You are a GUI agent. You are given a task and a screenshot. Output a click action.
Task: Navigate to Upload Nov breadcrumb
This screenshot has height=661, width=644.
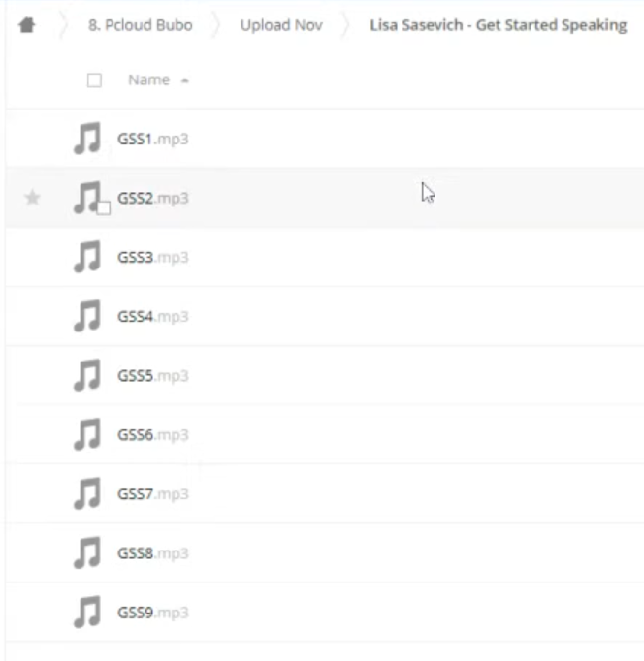[281, 25]
